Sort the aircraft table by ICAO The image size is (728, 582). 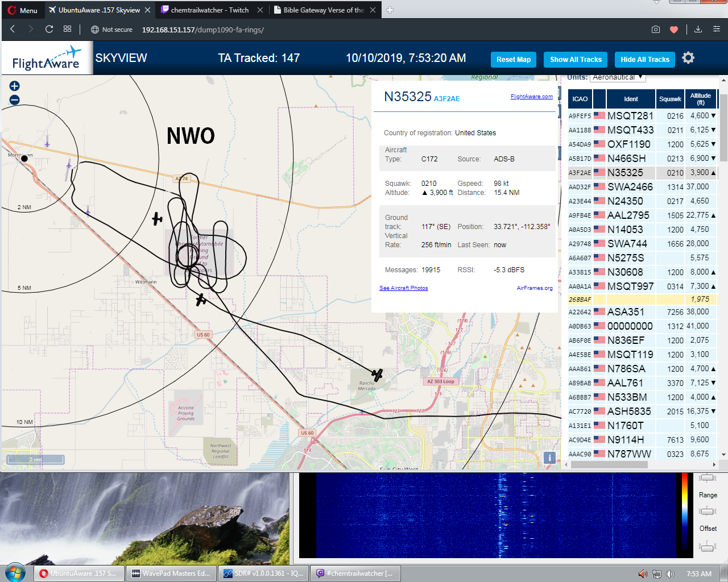(x=580, y=99)
